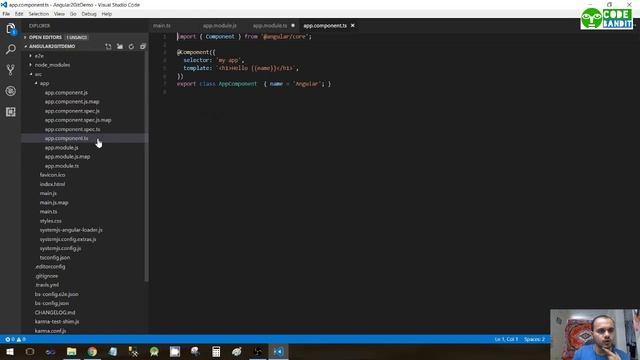Open the Source Control view
This screenshot has height=360, width=640.
11,70
